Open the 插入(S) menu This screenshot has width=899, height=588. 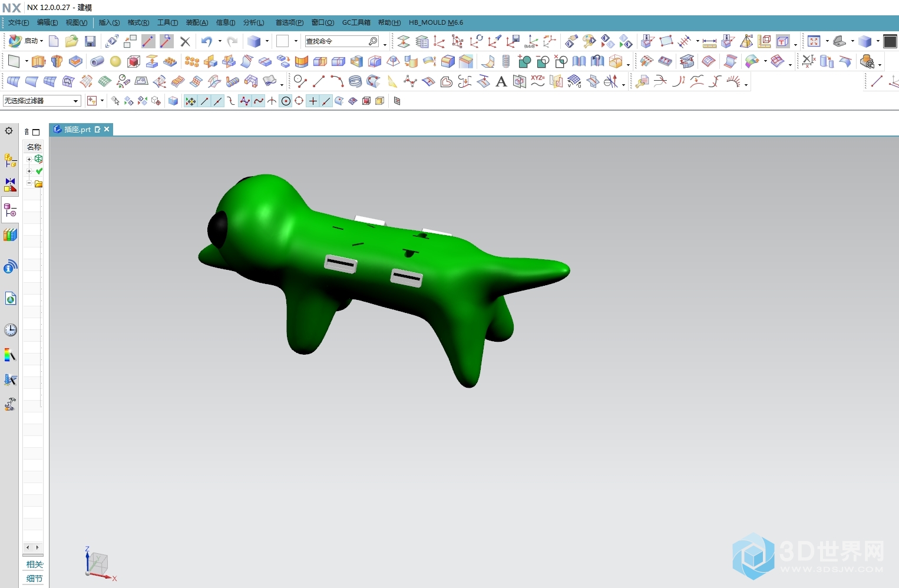pyautogui.click(x=109, y=22)
